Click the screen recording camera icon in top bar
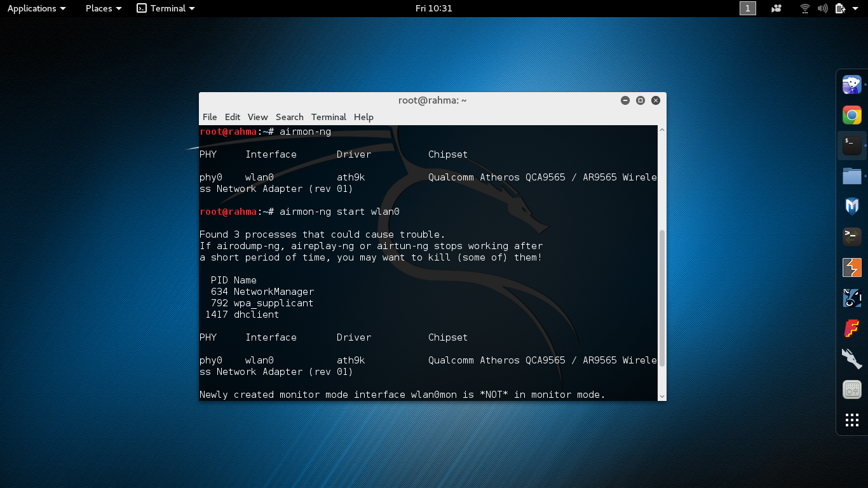 pos(776,8)
